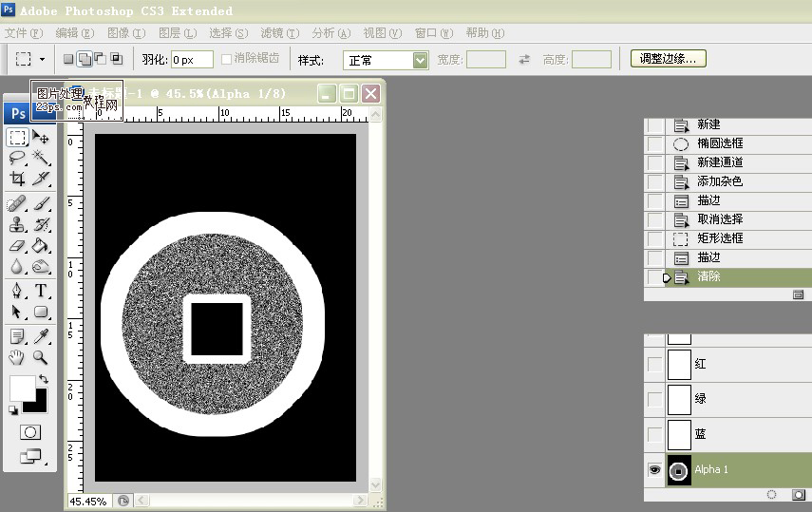Viewport: 812px width, 512px height.
Task: Open the 选择 menu
Action: pos(228,33)
